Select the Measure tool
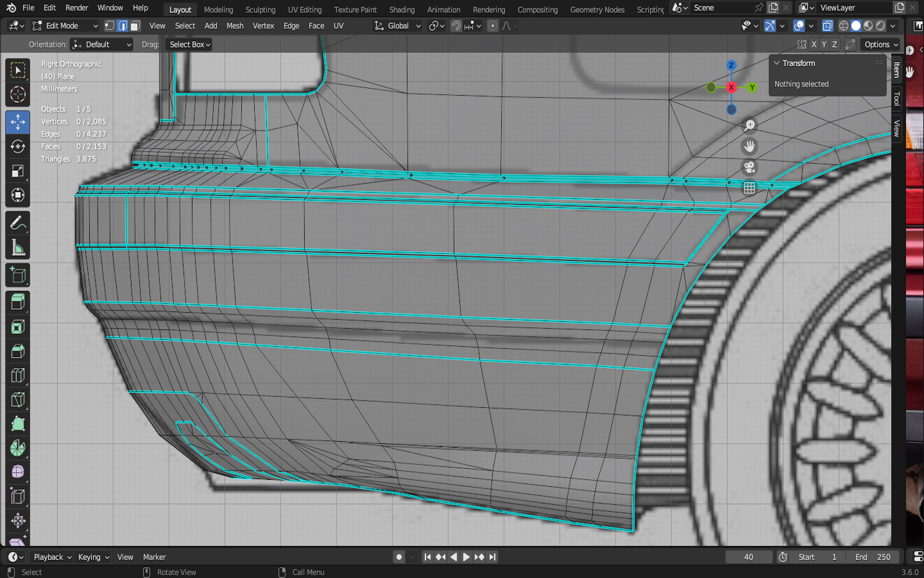The height and width of the screenshot is (578, 924). point(18,248)
